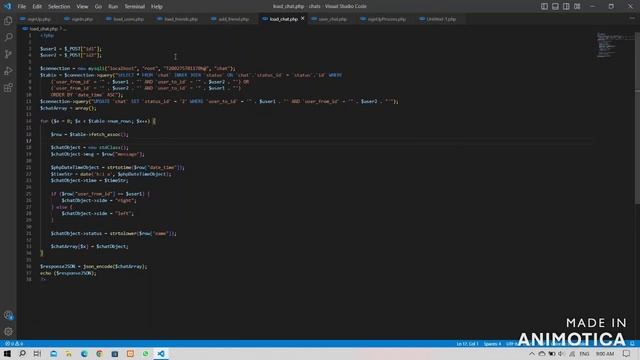The image size is (640, 360).
Task: Open volume control in system tray
Action: [562, 354]
